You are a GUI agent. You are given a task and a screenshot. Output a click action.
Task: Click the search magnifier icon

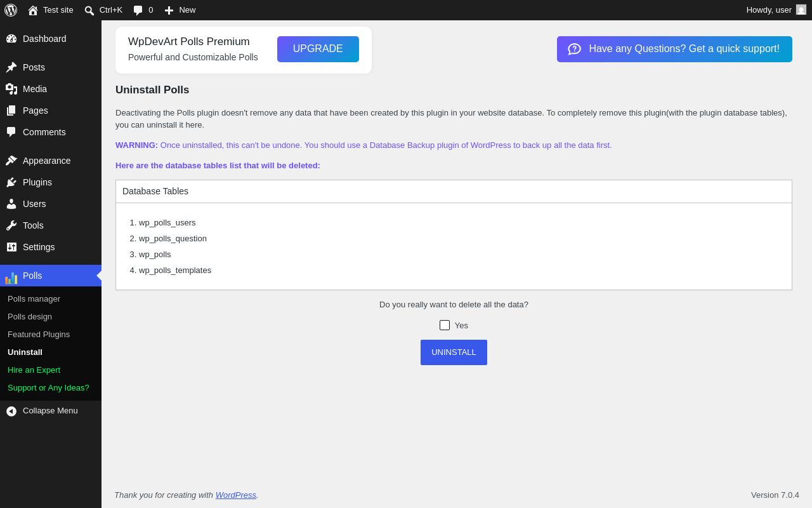click(x=89, y=10)
